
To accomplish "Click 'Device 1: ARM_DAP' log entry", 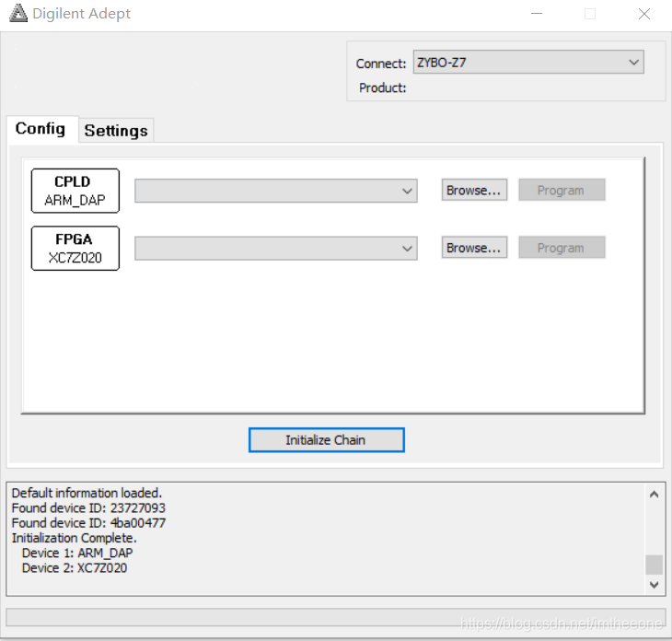I will tap(77, 554).
